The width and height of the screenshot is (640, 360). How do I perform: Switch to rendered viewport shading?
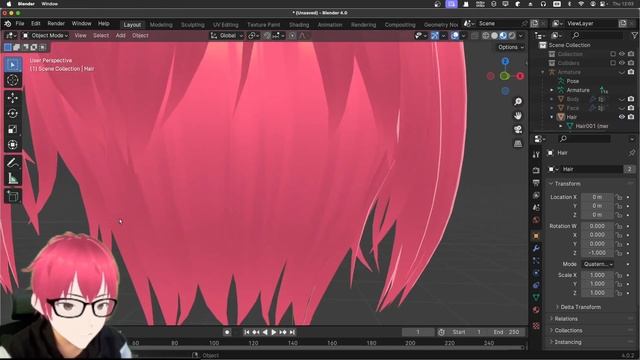click(x=512, y=36)
